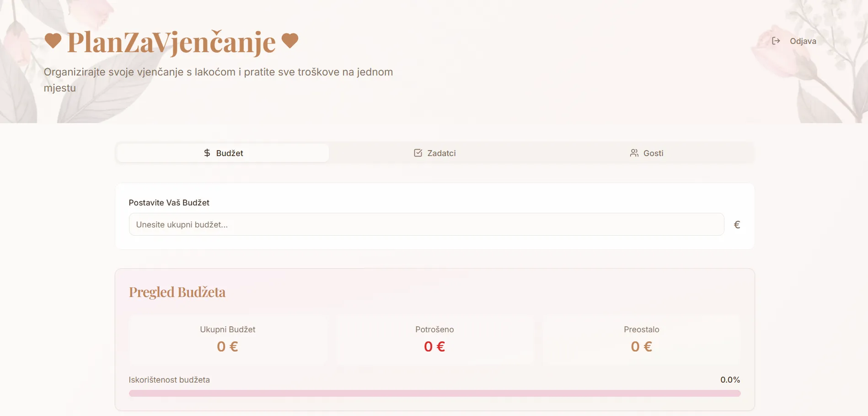Click the euro symbol beside the budget input
The image size is (868, 416).
tap(737, 225)
